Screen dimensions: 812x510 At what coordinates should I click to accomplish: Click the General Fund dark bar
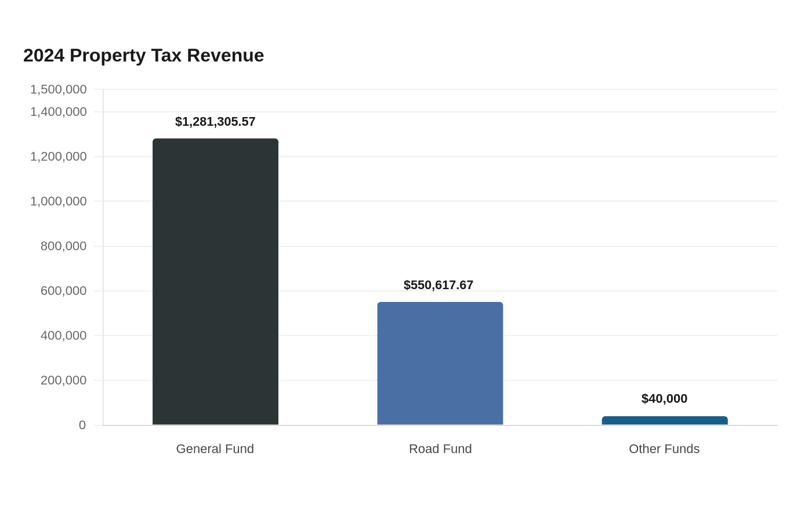coord(215,282)
